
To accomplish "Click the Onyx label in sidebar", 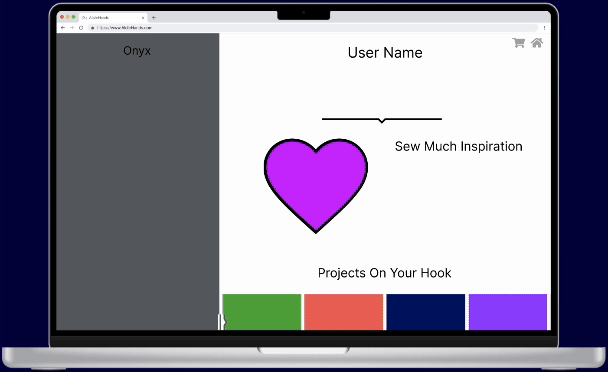I will [x=137, y=51].
